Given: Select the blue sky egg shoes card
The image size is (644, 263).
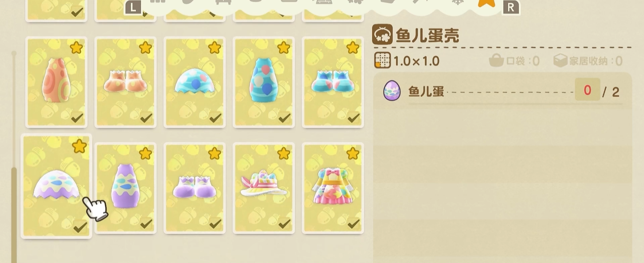Looking at the screenshot, I should [333, 82].
